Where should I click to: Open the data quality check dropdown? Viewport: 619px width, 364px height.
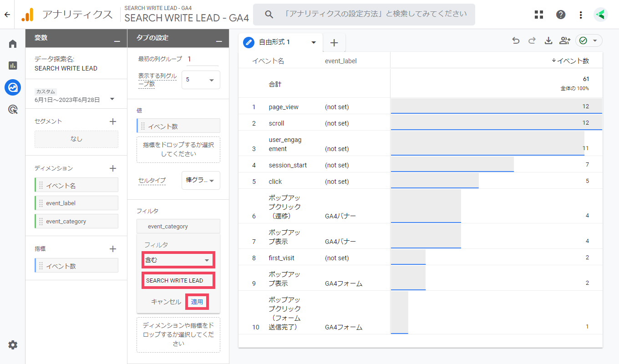tap(589, 40)
